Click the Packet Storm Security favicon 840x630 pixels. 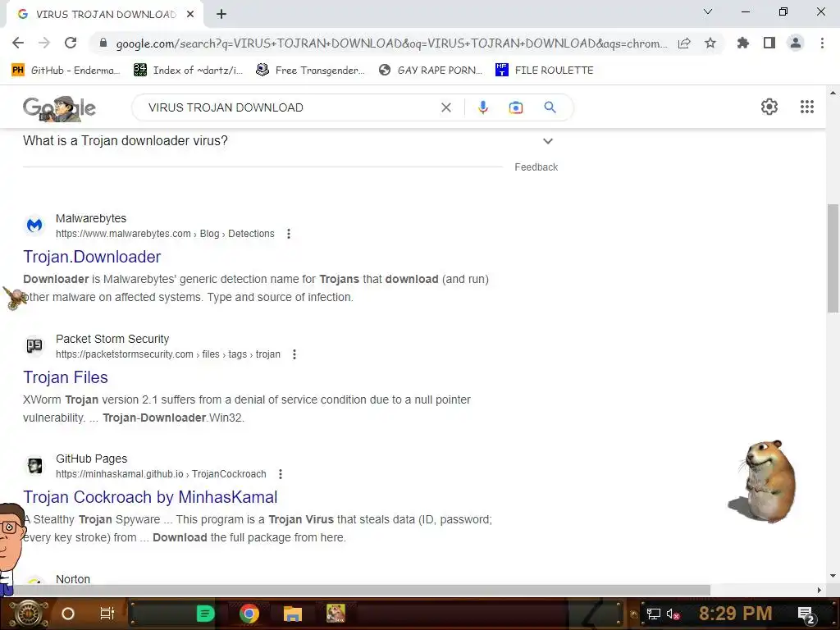coord(34,345)
